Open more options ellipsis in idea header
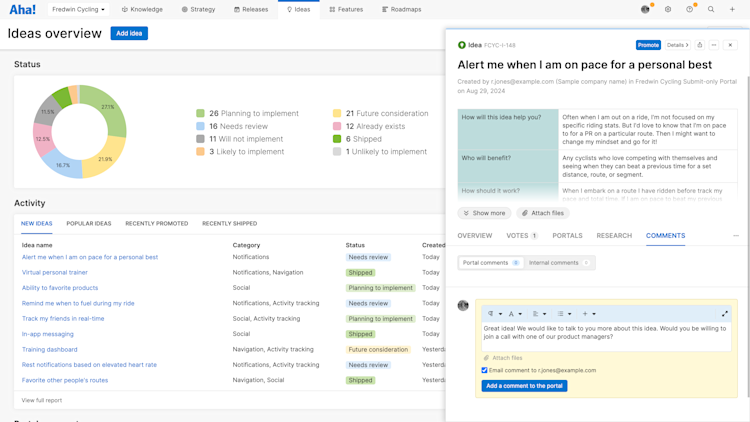750x422 pixels. [x=714, y=45]
